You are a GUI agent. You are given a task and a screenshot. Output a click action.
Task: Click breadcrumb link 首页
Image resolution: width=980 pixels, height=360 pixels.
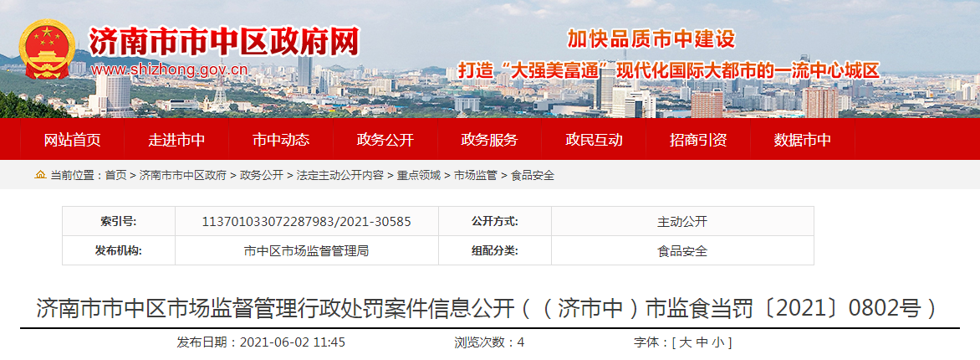click(x=115, y=176)
